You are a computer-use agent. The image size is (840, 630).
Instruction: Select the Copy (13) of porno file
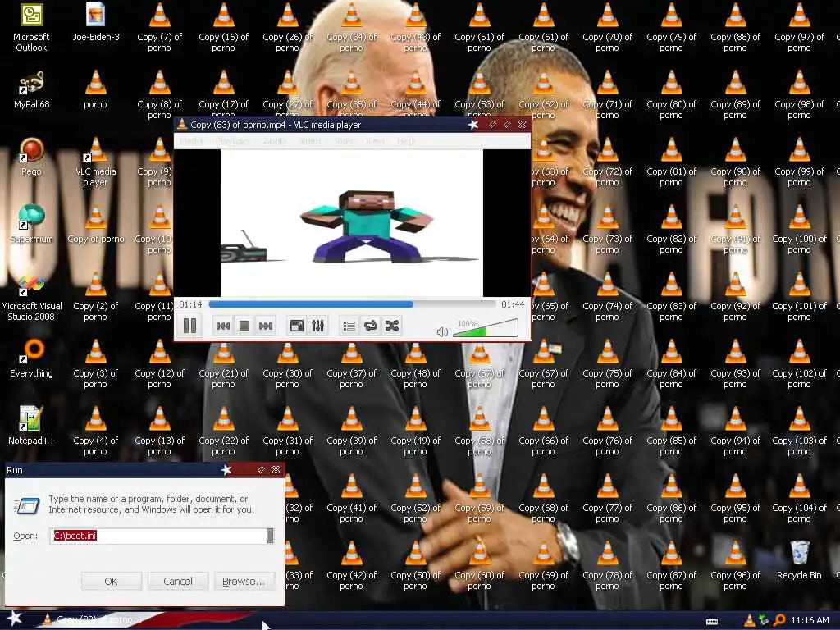(160, 431)
